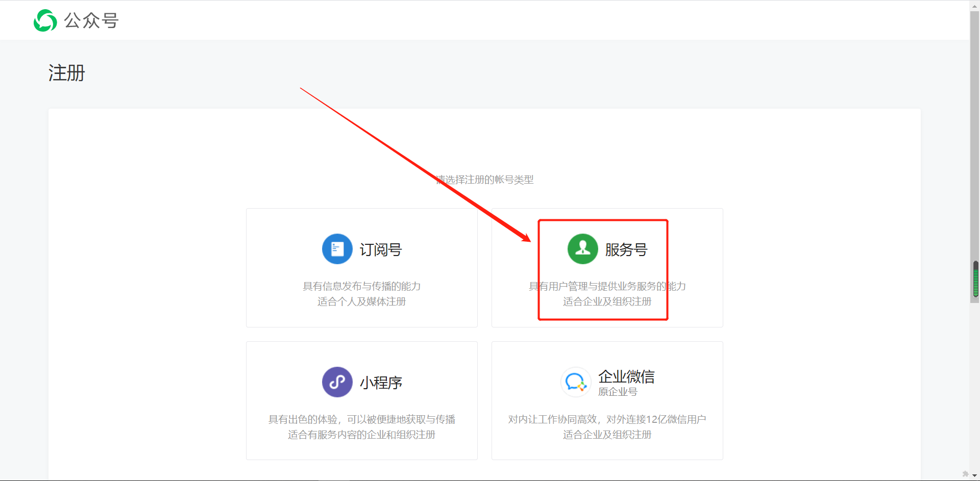Image resolution: width=980 pixels, height=481 pixels.
Task: Select the 企业微信 chat bubble icon
Action: click(576, 382)
